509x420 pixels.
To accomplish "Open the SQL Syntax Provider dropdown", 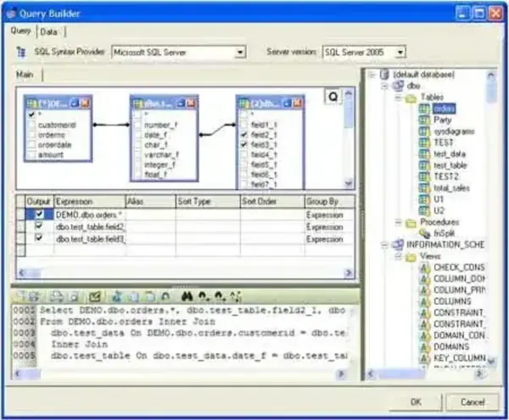I will pyautogui.click(x=240, y=53).
